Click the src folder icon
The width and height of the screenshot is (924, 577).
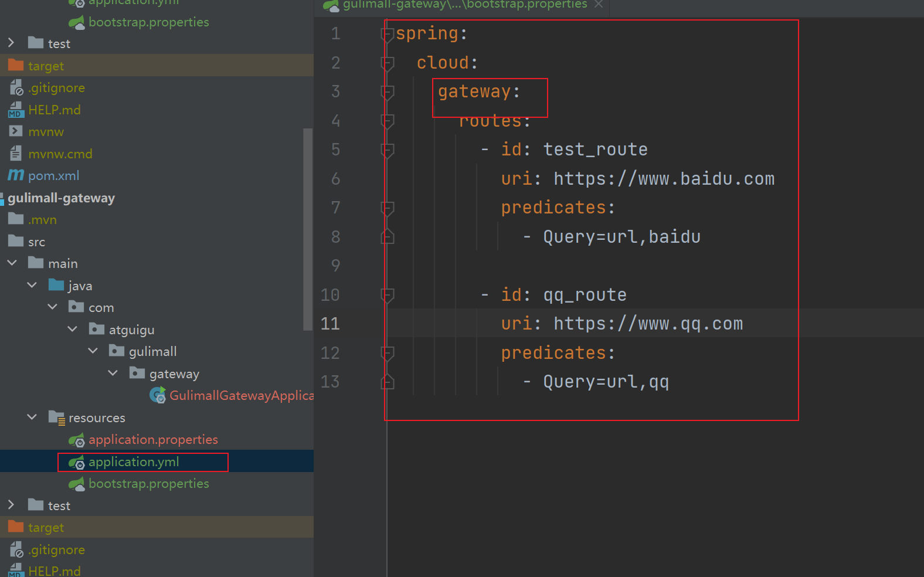[16, 241]
